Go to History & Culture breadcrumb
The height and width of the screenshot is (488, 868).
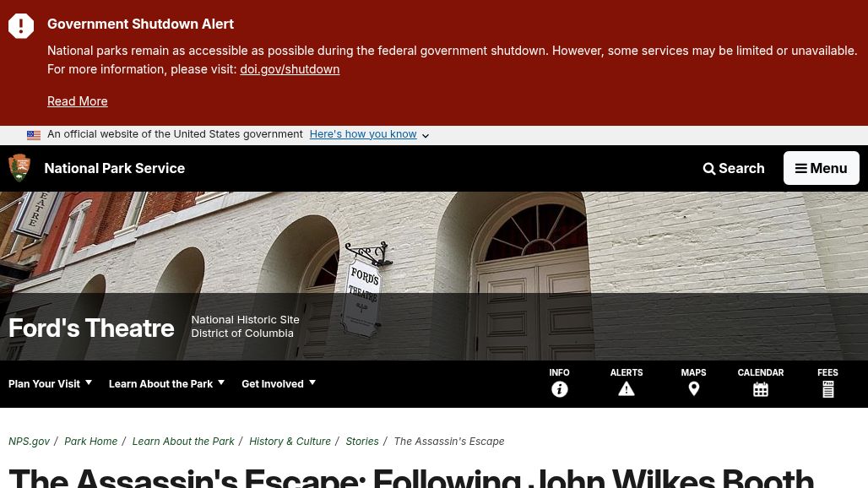(290, 442)
